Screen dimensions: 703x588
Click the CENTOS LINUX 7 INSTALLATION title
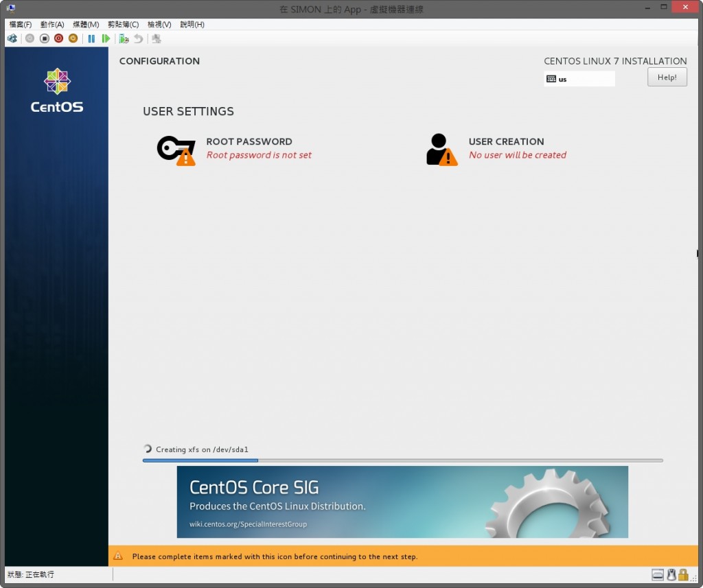coord(615,61)
